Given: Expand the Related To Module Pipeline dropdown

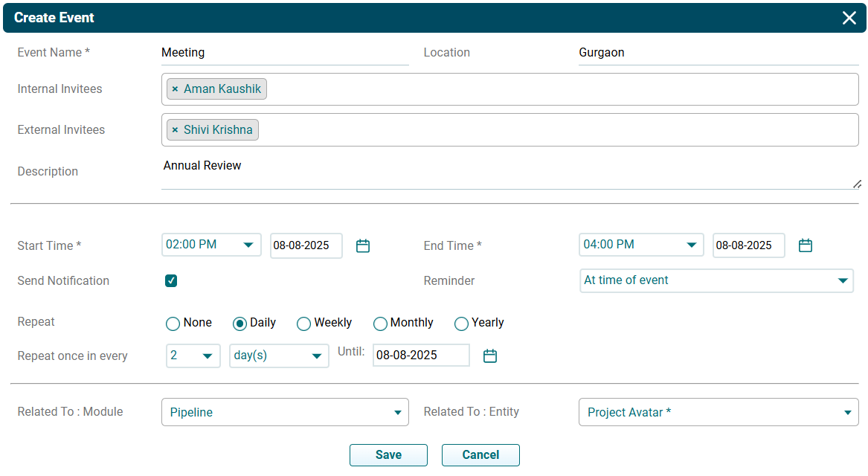Looking at the screenshot, I should tap(284, 412).
